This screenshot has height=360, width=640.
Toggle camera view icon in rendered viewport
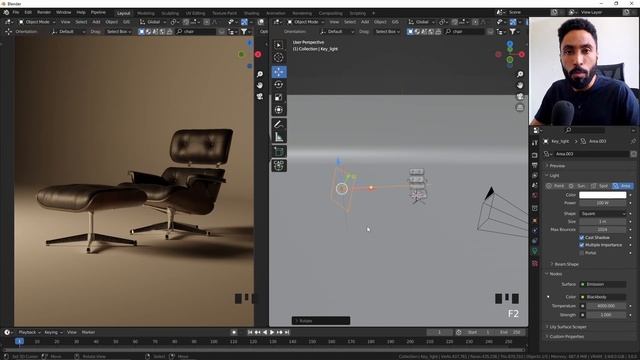coord(260,96)
